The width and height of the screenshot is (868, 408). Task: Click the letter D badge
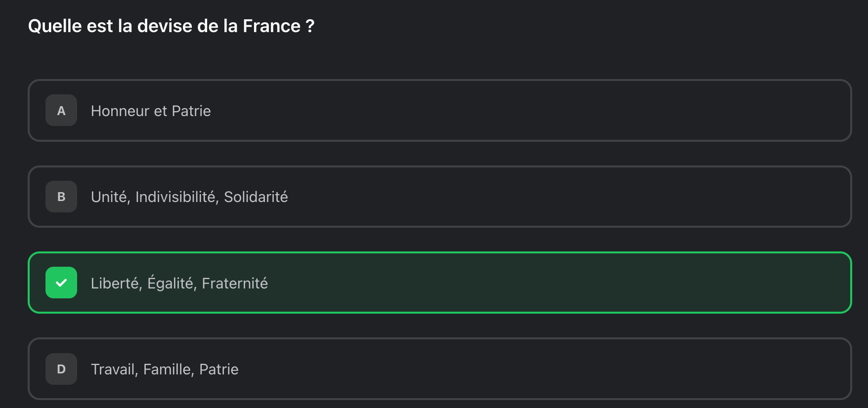(61, 369)
